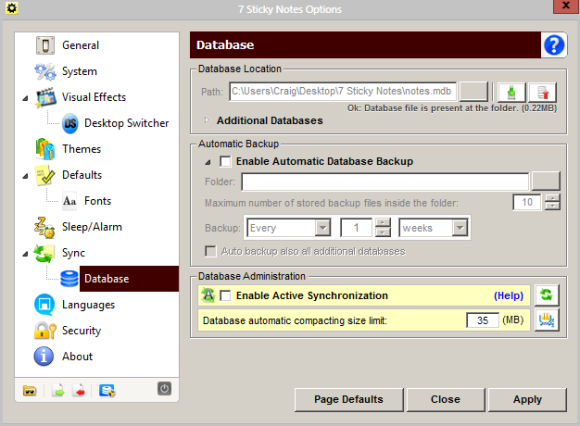580x426 pixels.
Task: Click the compacting size limit field showing 35
Action: tap(482, 320)
